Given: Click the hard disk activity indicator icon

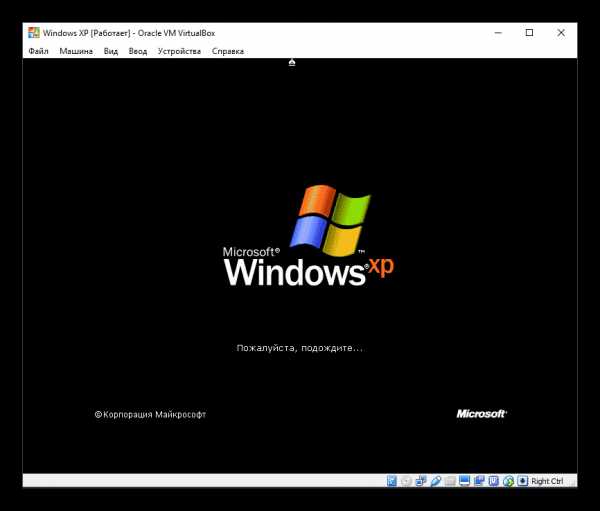Looking at the screenshot, I should point(391,481).
